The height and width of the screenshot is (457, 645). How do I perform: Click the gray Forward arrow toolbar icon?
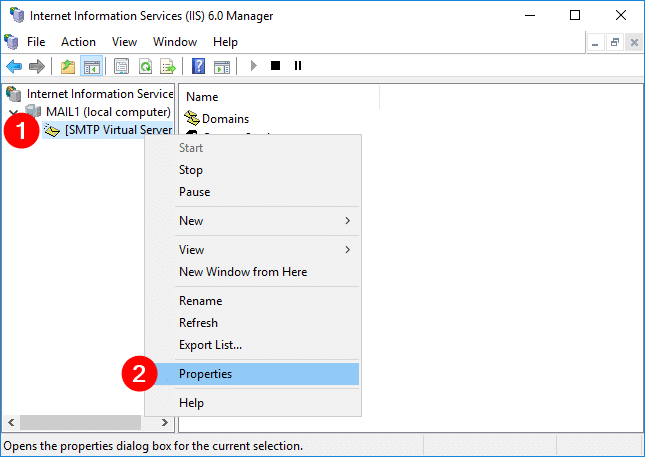pos(37,66)
